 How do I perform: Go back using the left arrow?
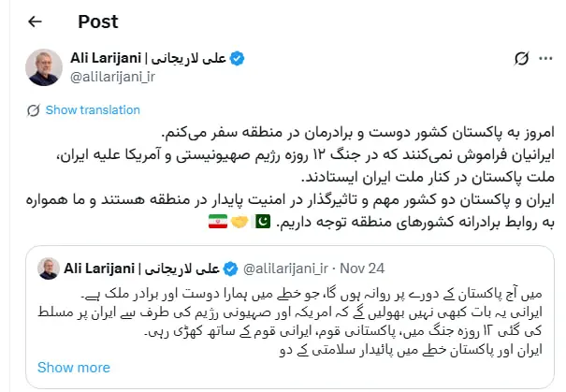click(35, 21)
